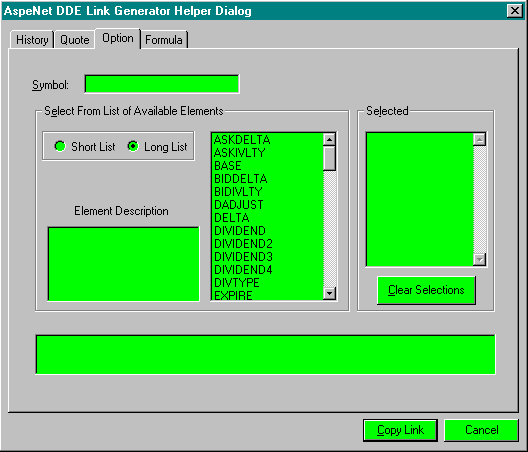Screen dimensions: 528x452
Task: Click the available elements scrollbar thumb
Action: (329, 158)
